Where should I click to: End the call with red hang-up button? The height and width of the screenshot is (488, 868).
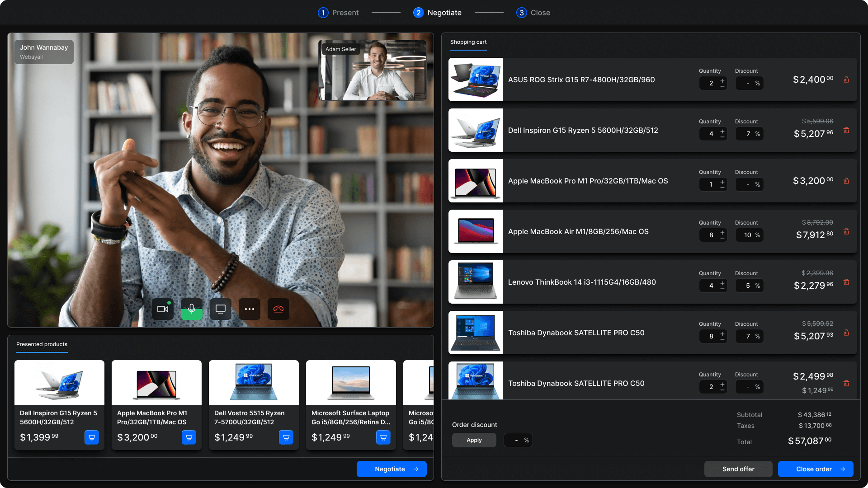278,309
